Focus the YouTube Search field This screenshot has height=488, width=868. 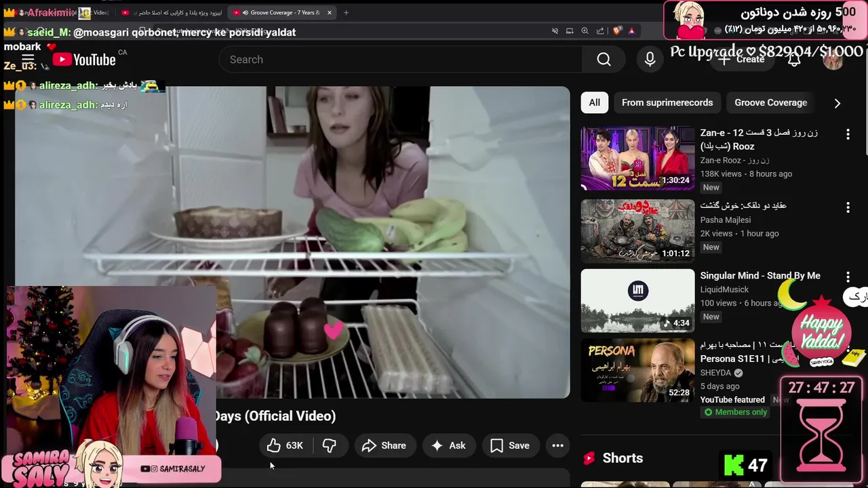click(400, 60)
